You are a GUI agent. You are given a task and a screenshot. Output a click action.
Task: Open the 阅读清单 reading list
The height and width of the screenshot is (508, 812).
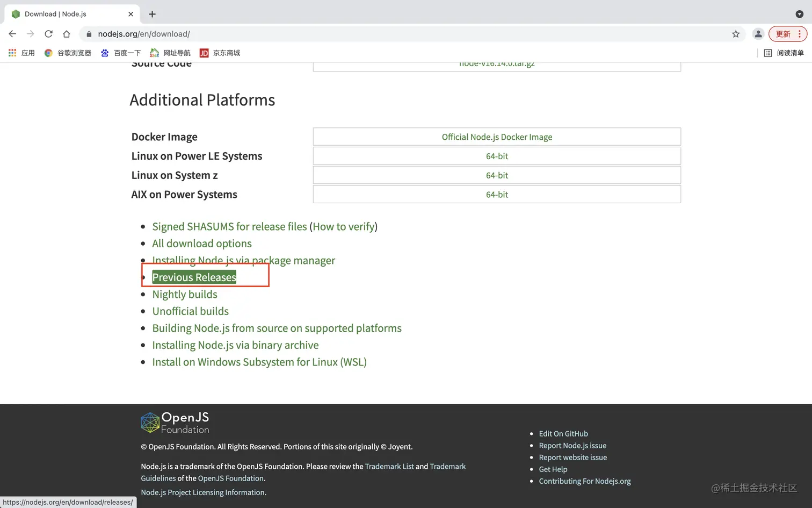pyautogui.click(x=784, y=53)
